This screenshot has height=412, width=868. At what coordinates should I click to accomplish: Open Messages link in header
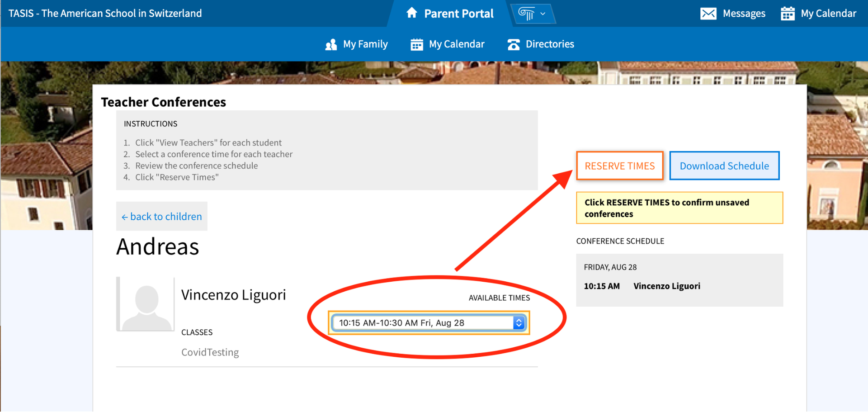pos(744,14)
